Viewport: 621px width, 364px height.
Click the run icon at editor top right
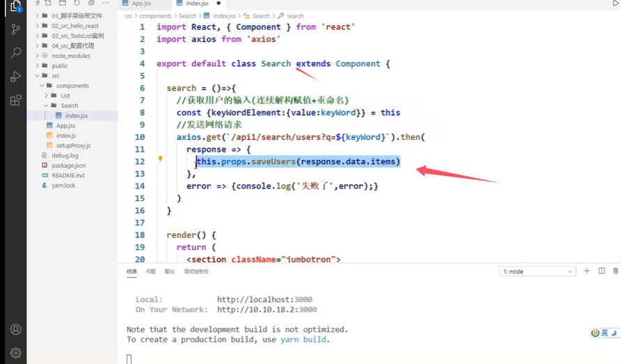click(x=616, y=3)
